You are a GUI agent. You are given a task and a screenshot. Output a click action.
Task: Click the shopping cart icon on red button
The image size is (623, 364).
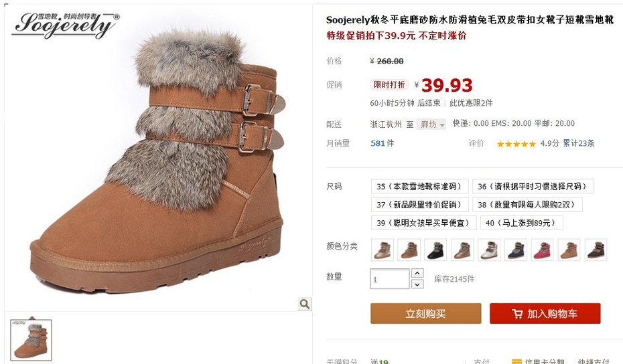pyautogui.click(x=517, y=314)
